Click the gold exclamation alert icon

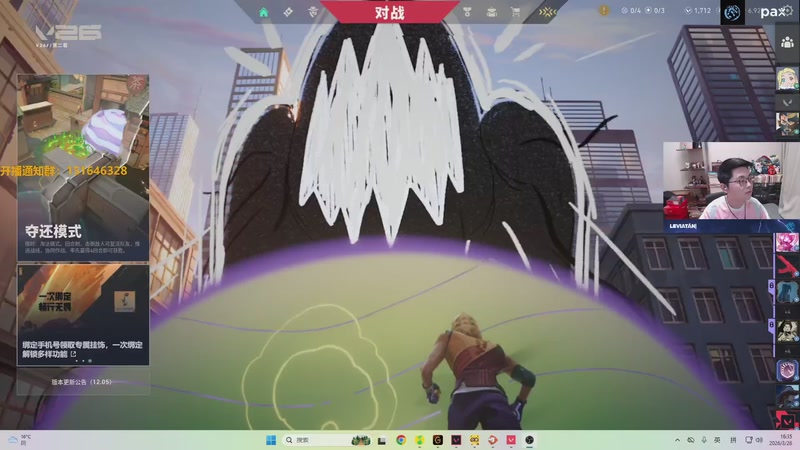tap(604, 10)
